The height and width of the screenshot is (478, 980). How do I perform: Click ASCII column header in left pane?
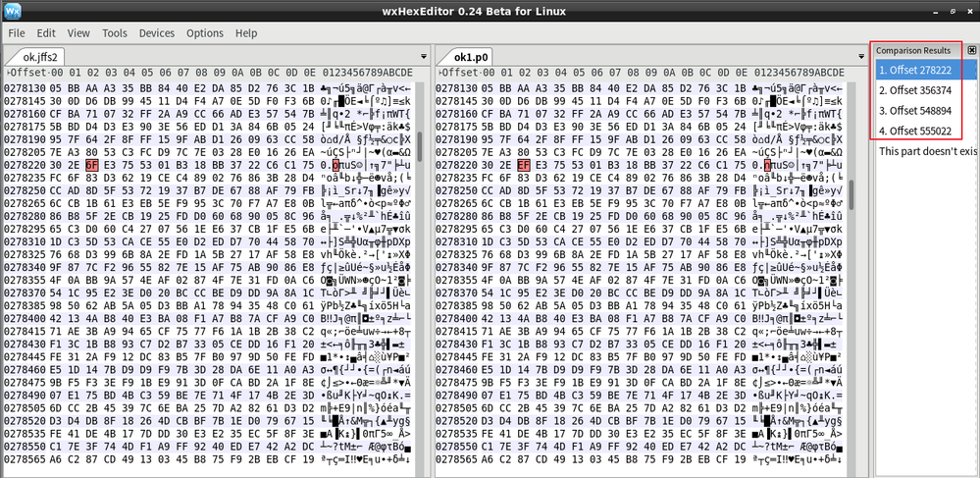click(369, 73)
